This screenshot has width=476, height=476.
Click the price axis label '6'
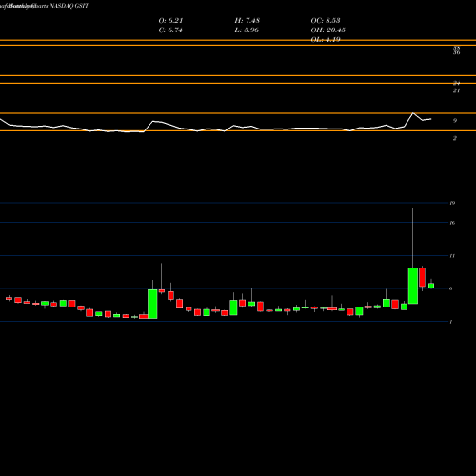tap(451, 288)
